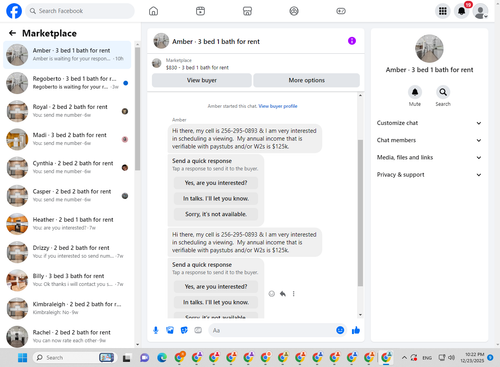500x367 pixels.
Task: Open Cynthia 2 bed 2 bath conversation
Action: pos(67,167)
